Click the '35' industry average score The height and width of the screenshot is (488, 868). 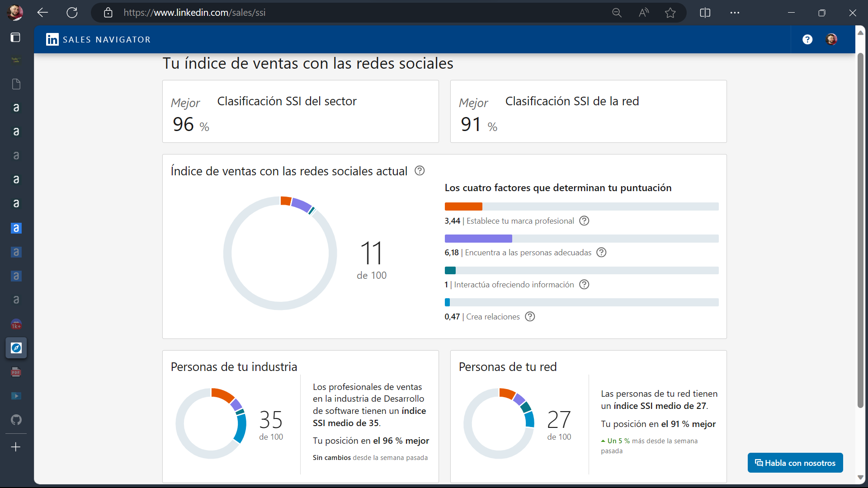pos(271,420)
